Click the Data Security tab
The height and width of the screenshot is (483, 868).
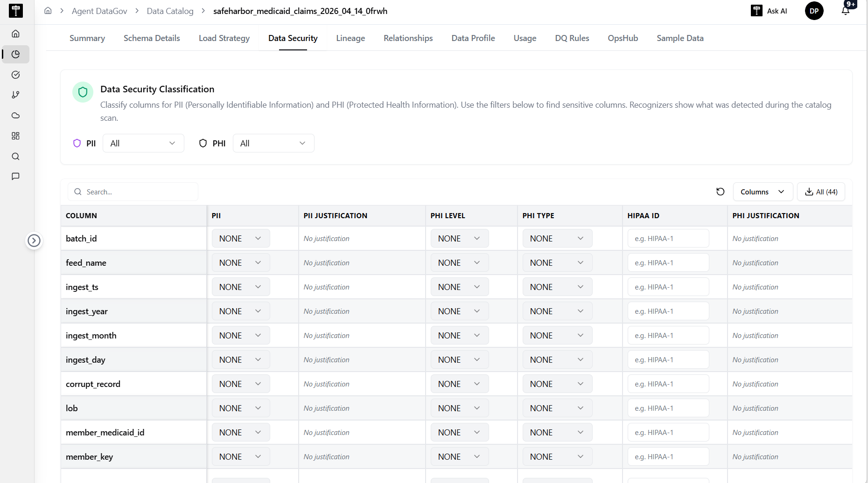click(x=293, y=38)
